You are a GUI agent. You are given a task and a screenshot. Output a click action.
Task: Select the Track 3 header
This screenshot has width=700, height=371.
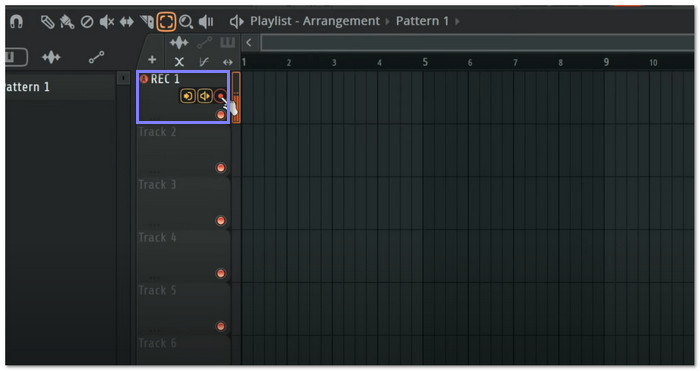(x=183, y=203)
